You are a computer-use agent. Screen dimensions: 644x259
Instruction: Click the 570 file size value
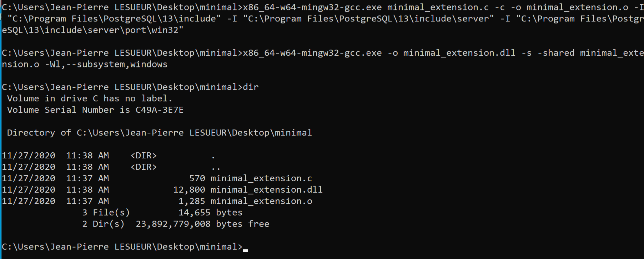pos(197,178)
